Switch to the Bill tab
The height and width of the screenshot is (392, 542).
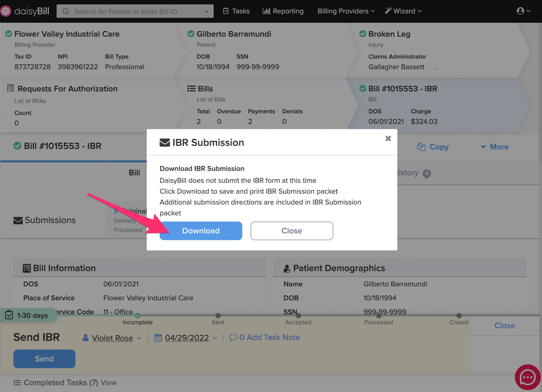pyautogui.click(x=134, y=173)
